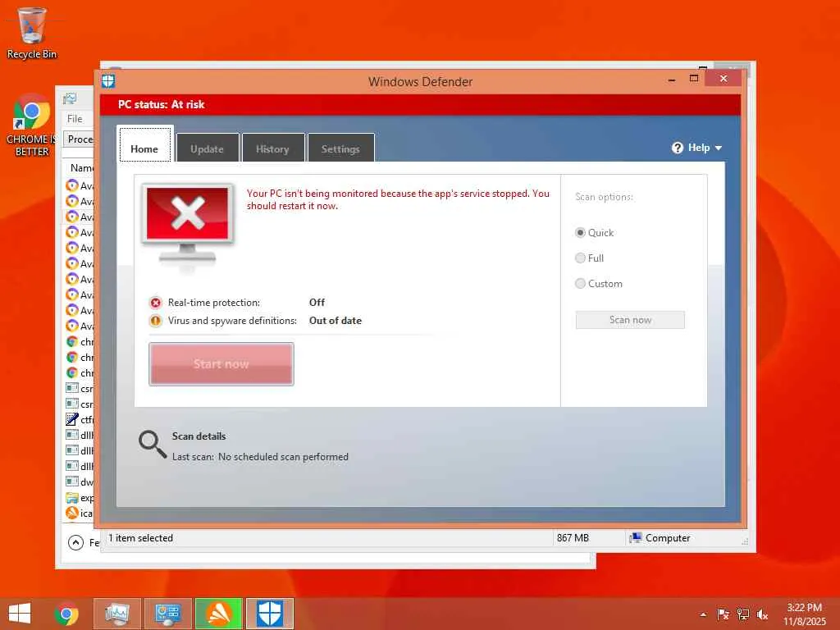Click the Scan now button
The width and height of the screenshot is (840, 630).
pyautogui.click(x=630, y=320)
